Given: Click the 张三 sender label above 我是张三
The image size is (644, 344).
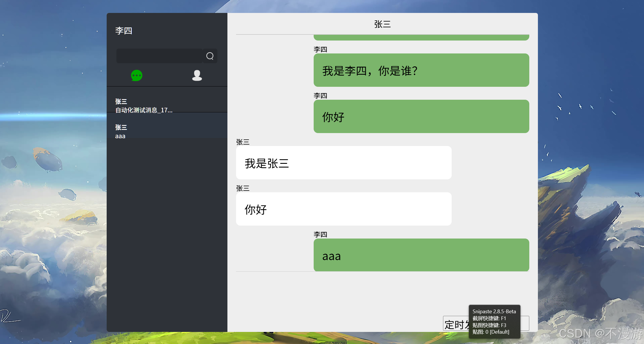Looking at the screenshot, I should (243, 142).
